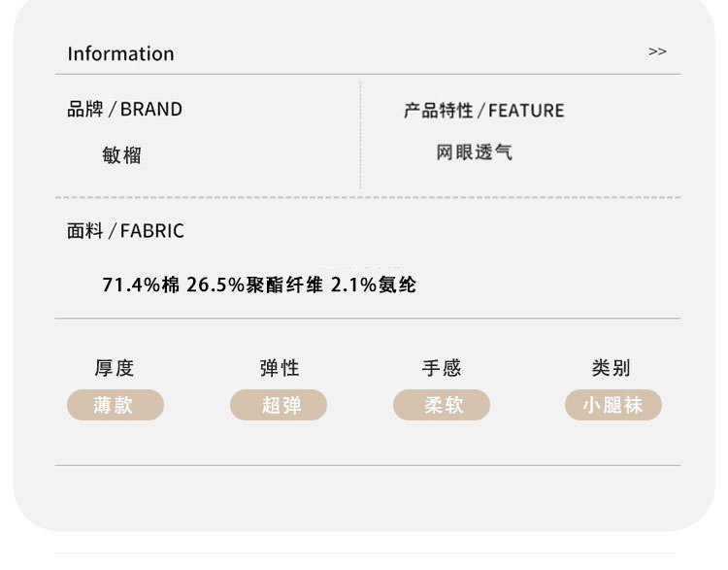The height and width of the screenshot is (570, 728).
Task: Select the 柔软 softness pill
Action: click(442, 405)
